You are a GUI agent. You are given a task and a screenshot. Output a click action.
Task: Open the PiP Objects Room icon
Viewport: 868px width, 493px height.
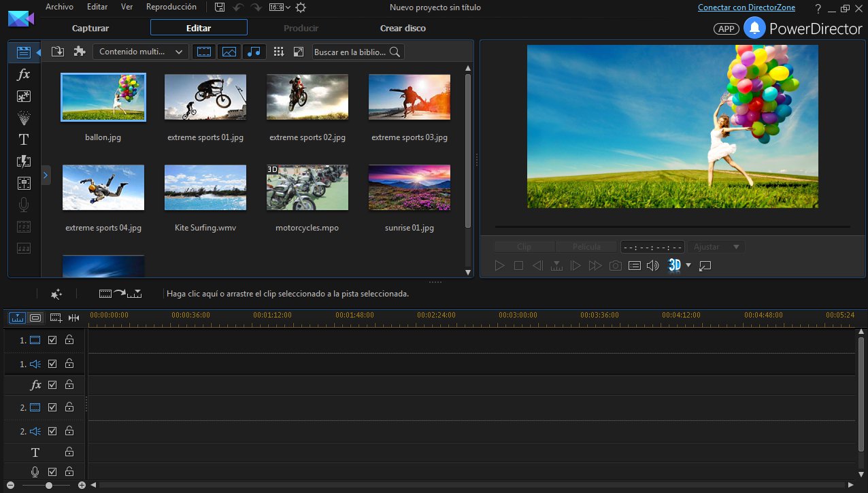click(24, 96)
